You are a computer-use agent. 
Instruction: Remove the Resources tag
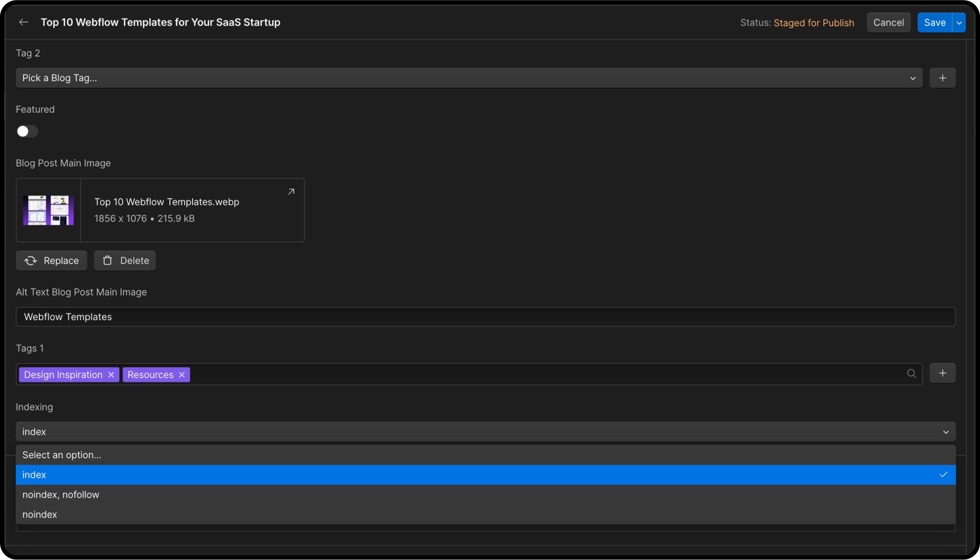pos(182,375)
